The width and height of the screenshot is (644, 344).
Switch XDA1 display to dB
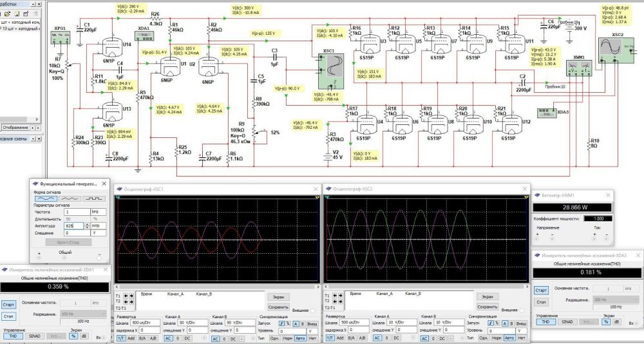(83, 336)
